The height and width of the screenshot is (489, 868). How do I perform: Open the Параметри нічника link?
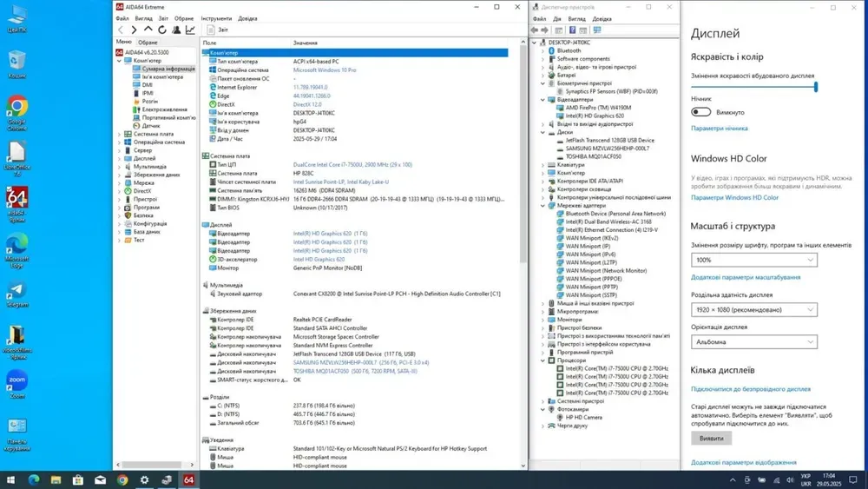[x=719, y=129]
